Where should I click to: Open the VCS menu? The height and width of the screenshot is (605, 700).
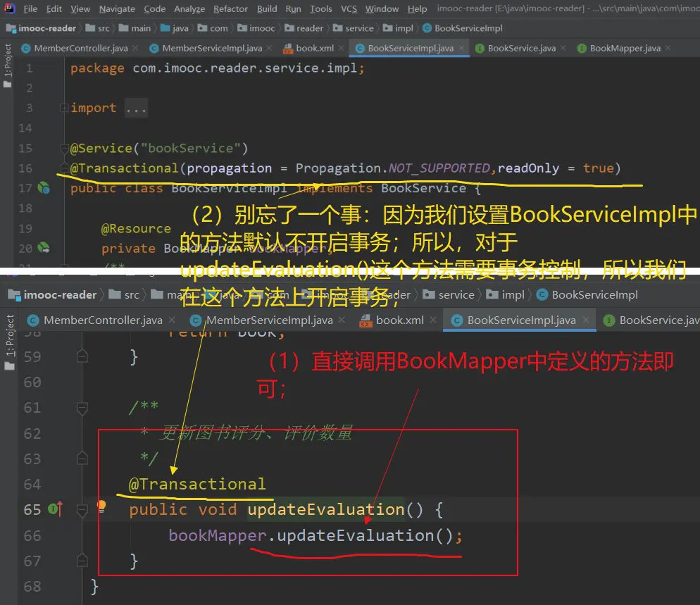click(349, 9)
